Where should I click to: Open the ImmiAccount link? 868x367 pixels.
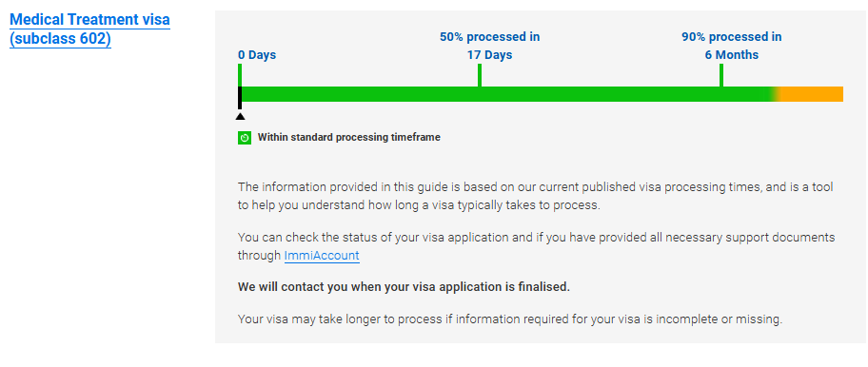tap(322, 256)
